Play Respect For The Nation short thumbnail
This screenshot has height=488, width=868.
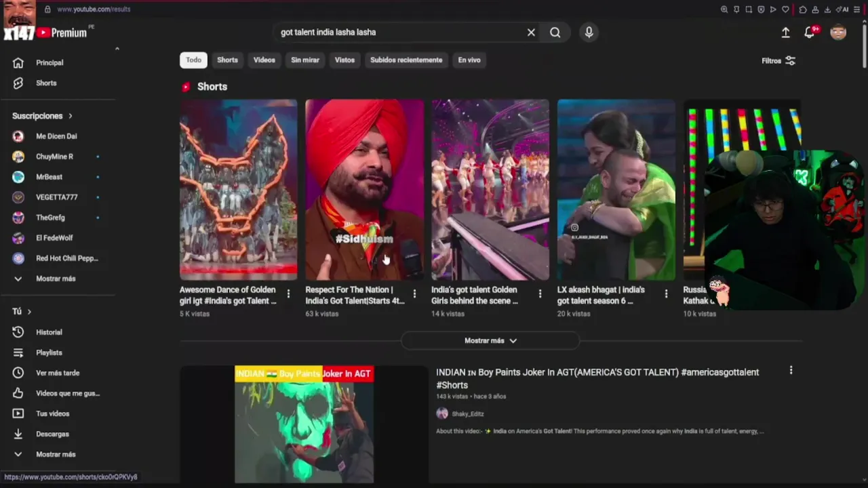point(364,190)
